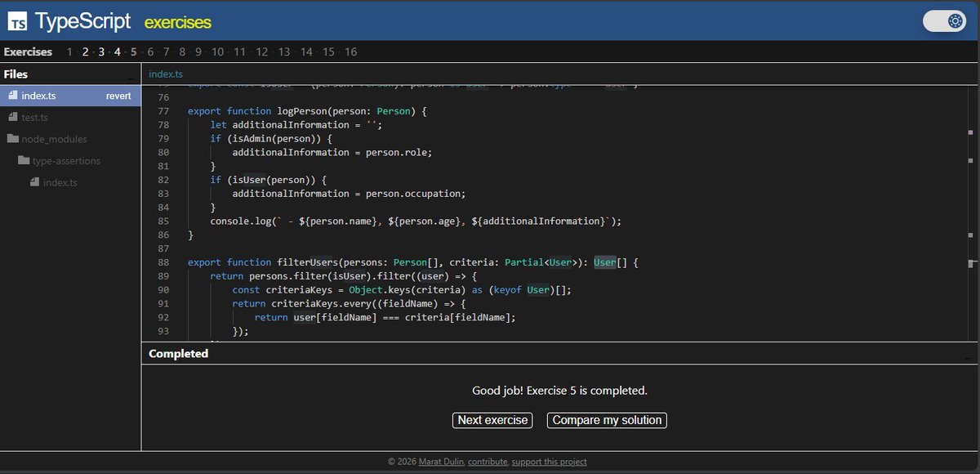Click the Next exercise button

(492, 420)
